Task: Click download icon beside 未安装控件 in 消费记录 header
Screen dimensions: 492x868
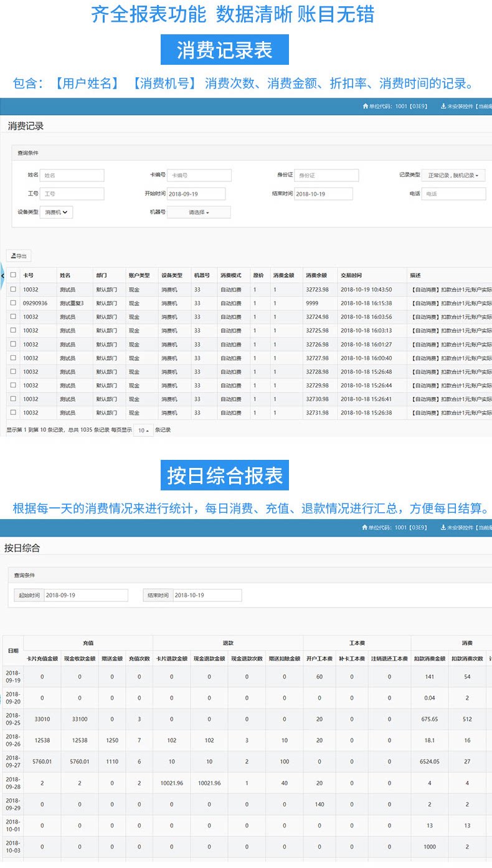Action: 443,106
